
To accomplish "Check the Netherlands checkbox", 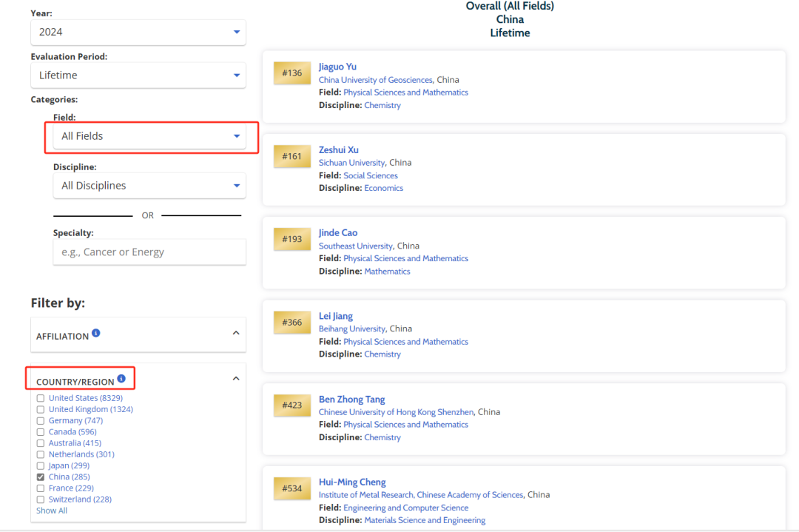I will click(40, 454).
